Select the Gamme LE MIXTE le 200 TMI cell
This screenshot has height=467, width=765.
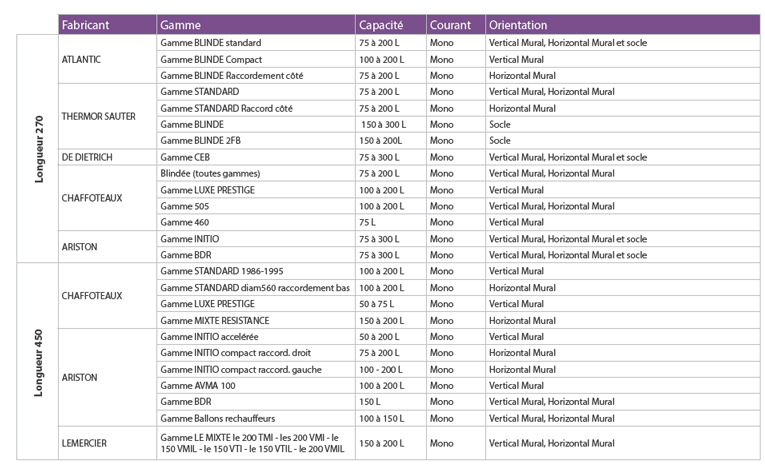(256, 443)
